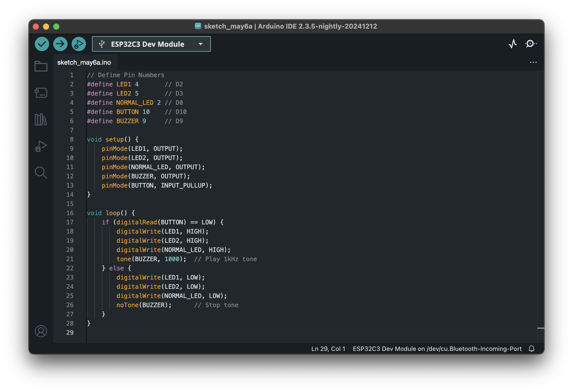Click the "// D9" comment
The image size is (573, 392).
pyautogui.click(x=174, y=121)
